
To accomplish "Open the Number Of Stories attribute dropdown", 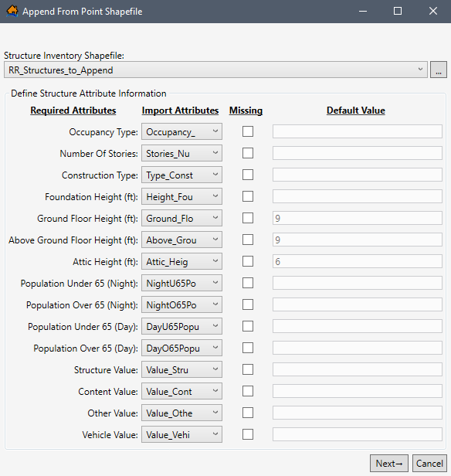I will coord(181,153).
